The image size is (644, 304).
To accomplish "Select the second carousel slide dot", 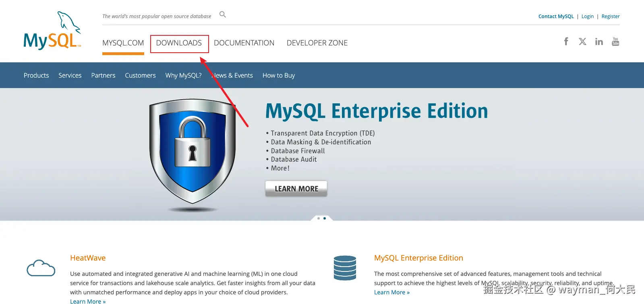I will [x=325, y=218].
